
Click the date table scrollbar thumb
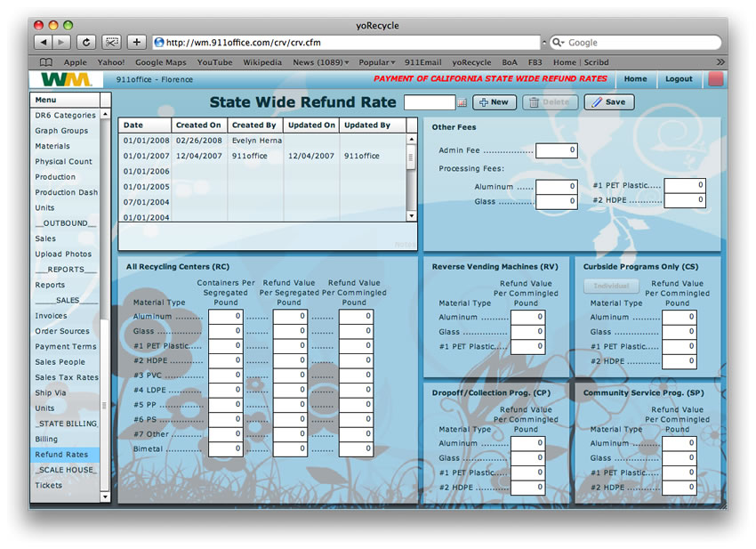click(x=411, y=157)
